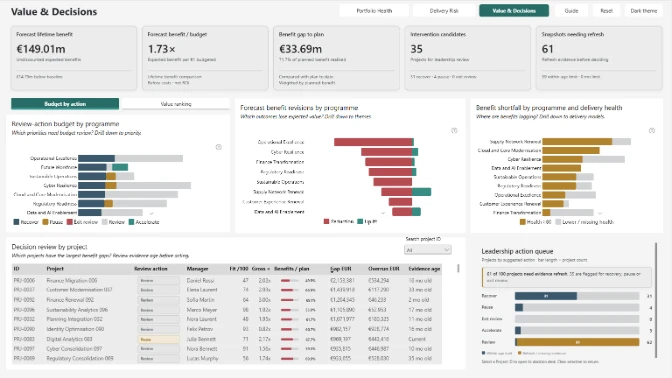Open Review action dropdown for Customer Modernisation 037

[158, 290]
